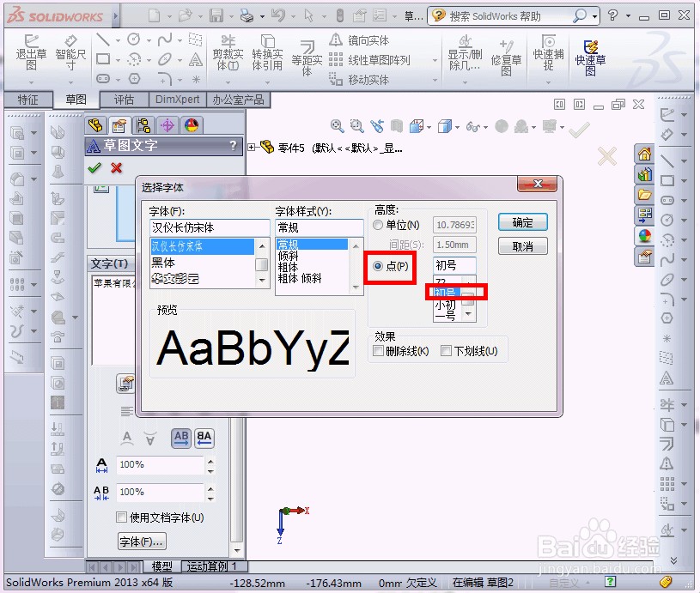Select the Ellipse sketch tool

tap(165, 59)
